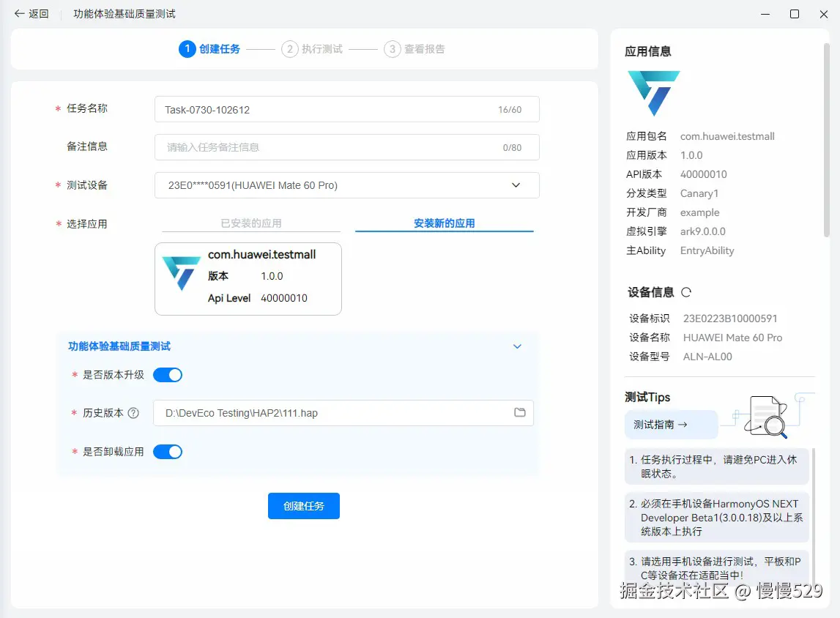Click right panel vertical scrollbar
The width and height of the screenshot is (840, 618).
(826, 141)
